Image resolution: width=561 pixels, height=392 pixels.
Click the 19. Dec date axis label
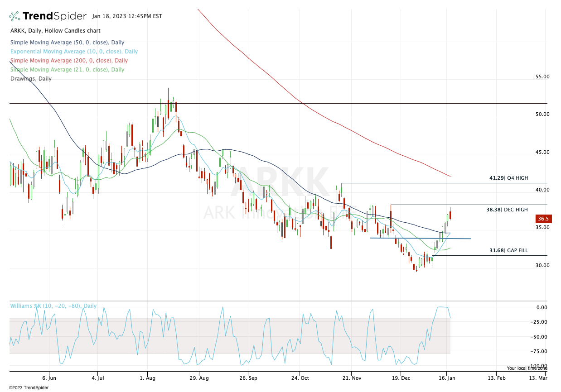[x=401, y=378]
